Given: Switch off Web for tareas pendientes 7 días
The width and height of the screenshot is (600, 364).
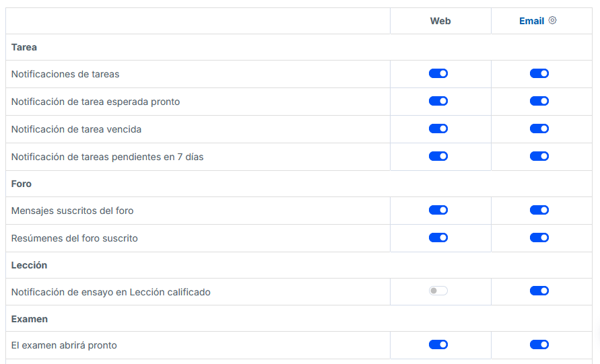Looking at the screenshot, I should click(438, 156).
